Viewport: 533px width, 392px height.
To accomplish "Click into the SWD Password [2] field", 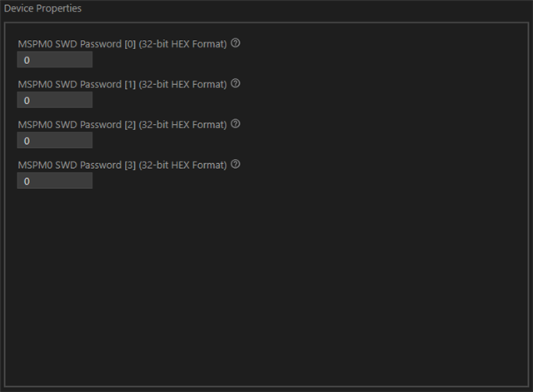I will 55,141.
